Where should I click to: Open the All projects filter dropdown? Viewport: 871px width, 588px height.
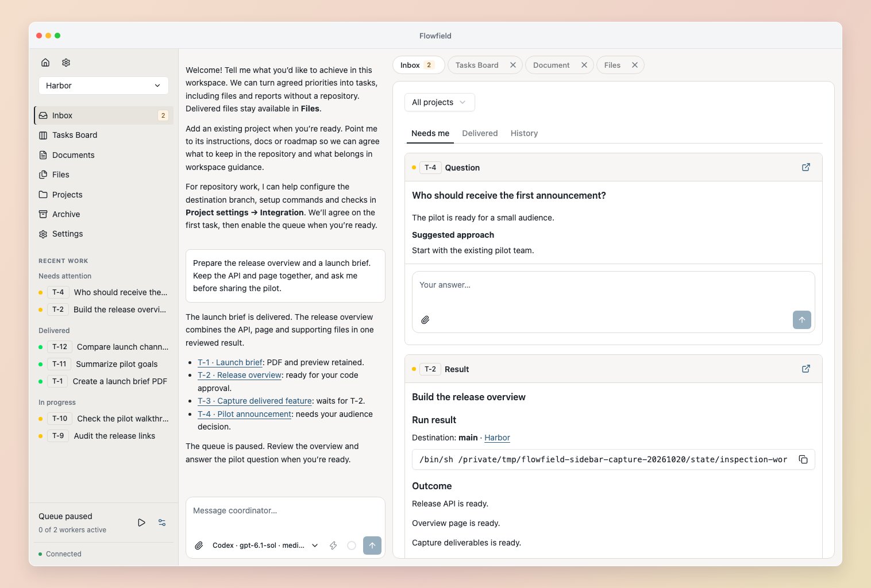[x=440, y=102]
